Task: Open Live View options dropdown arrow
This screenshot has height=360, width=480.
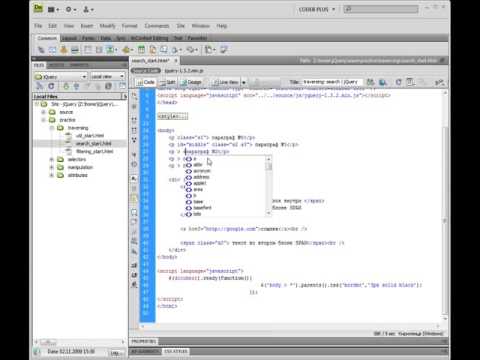Action: 244,82
